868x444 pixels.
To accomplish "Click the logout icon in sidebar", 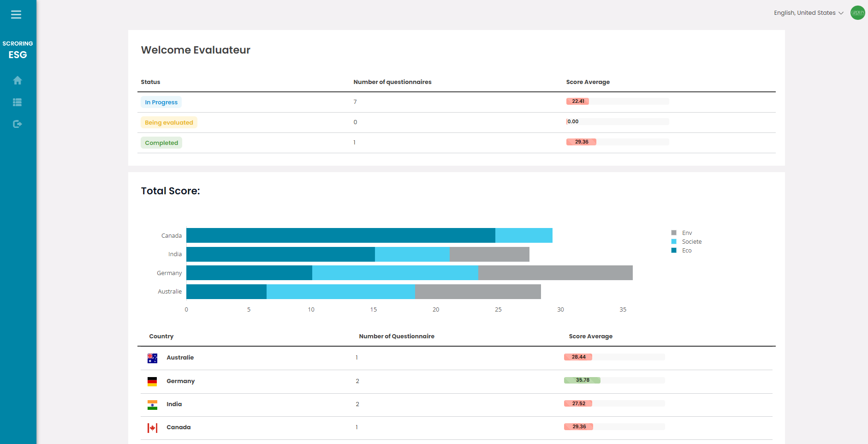I will pyautogui.click(x=18, y=124).
